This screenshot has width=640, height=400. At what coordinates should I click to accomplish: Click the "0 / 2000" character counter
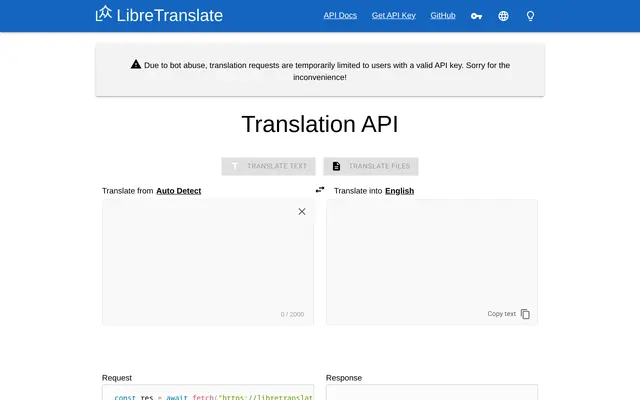[292, 314]
